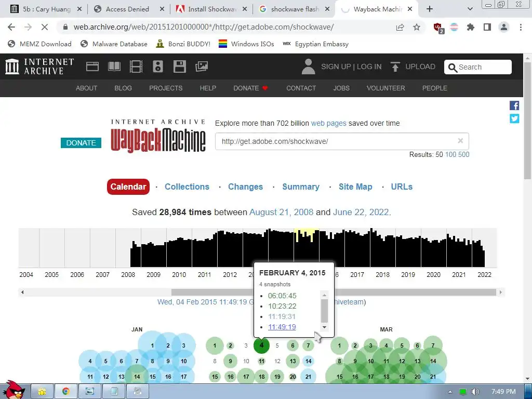Open MEMZ Download bookmark
The height and width of the screenshot is (399, 532).
[x=39, y=44]
